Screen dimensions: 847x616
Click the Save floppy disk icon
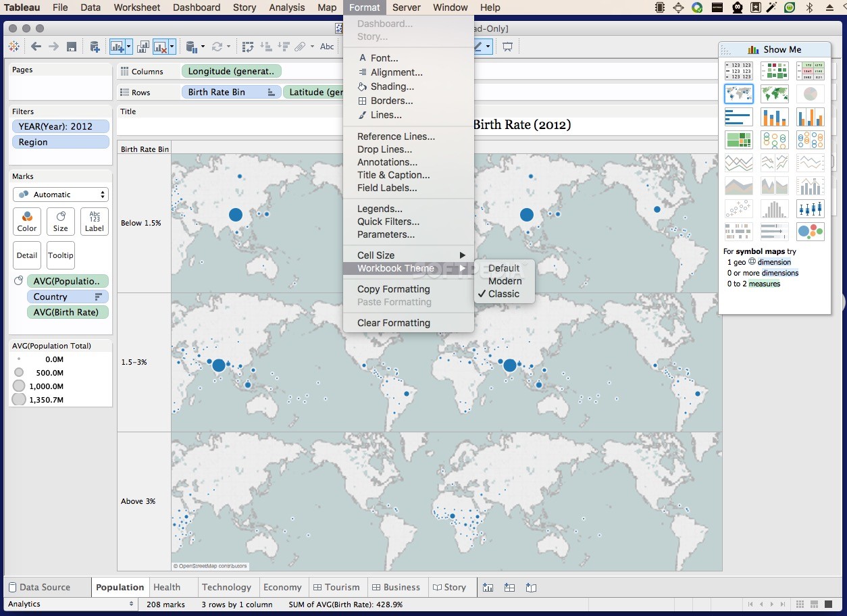[72, 47]
